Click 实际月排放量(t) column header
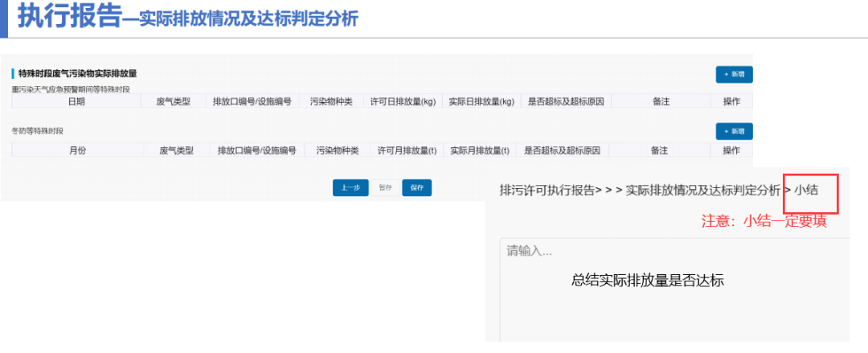This screenshot has width=868, height=353. click(x=478, y=150)
